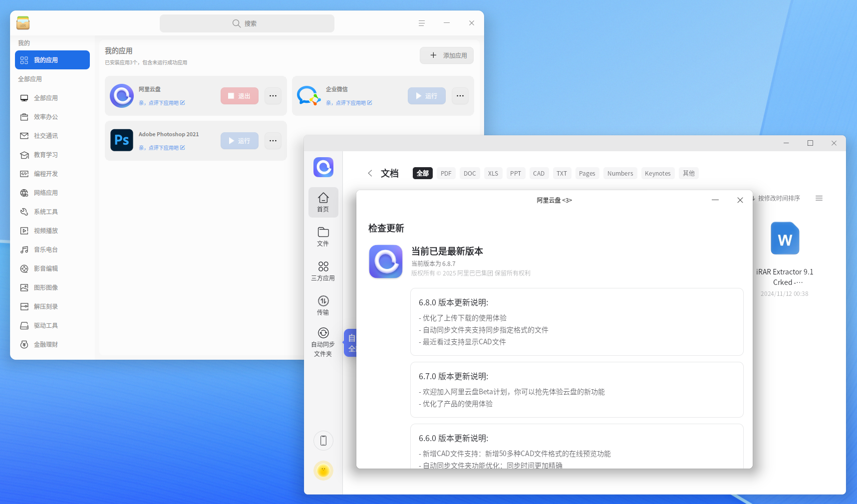Click the review link under 企业微信 app
This screenshot has height=504, width=857.
(349, 103)
